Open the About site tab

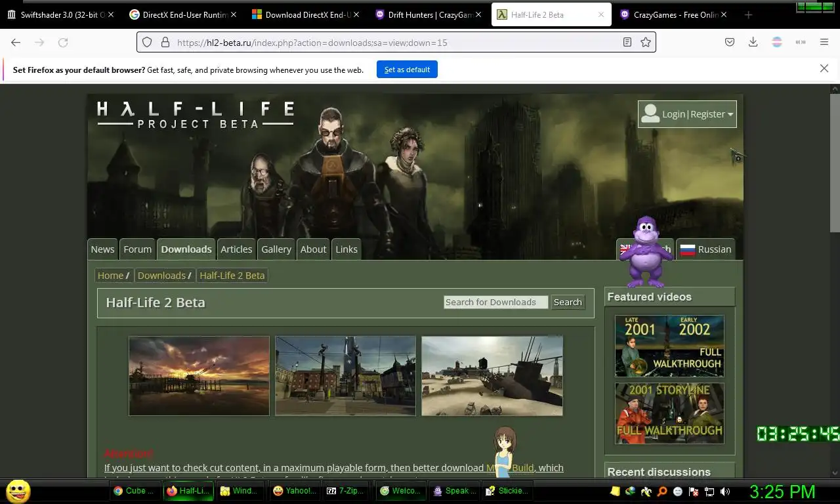pos(313,249)
